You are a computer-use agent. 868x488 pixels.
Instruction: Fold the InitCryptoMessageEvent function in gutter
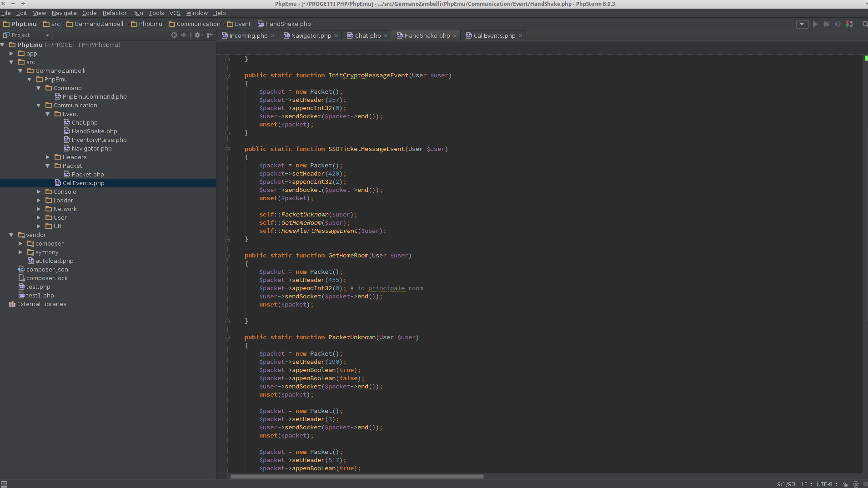pos(228,75)
